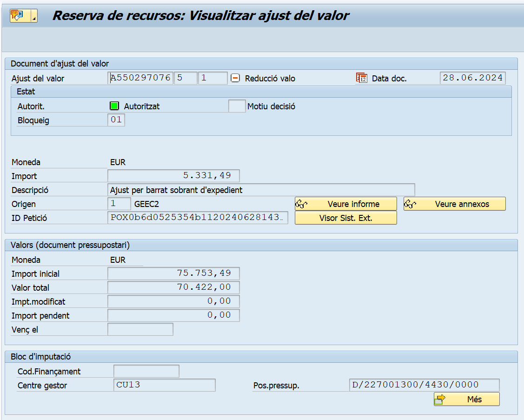Click the glasses icon on Veure annexos
Screen dimensions: 524x420
[x=410, y=204]
